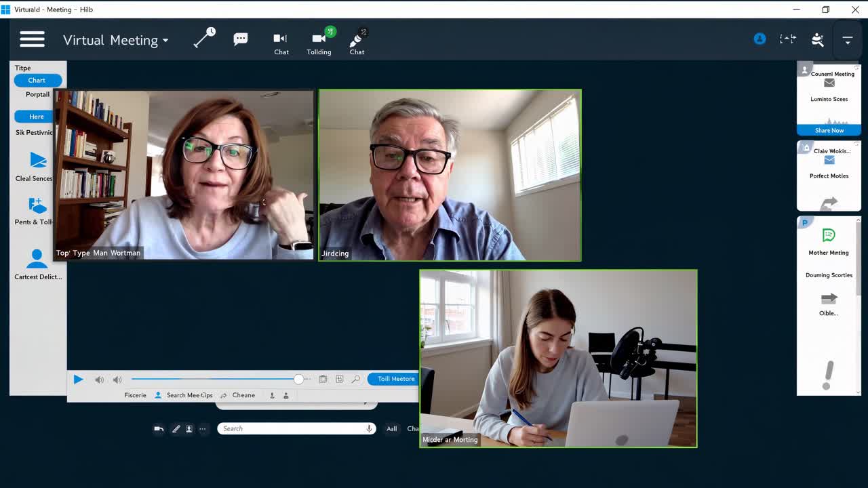Focus the Search input field

296,428
